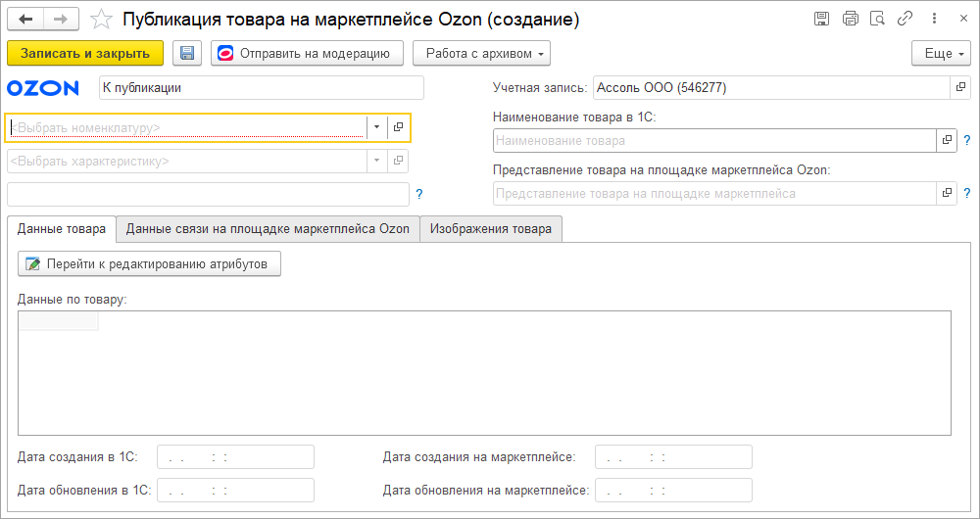This screenshot has width=980, height=519.
Task: Switch to the Данные товара tab
Action: coord(61,228)
